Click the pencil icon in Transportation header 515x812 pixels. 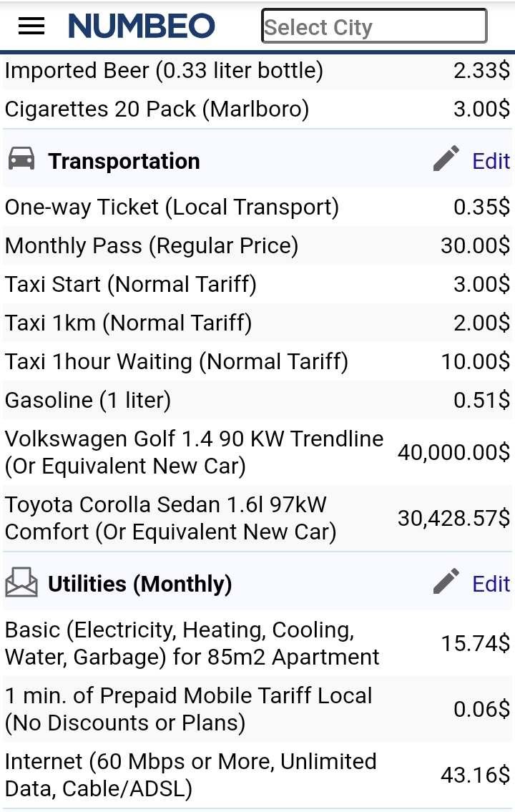coord(446,158)
